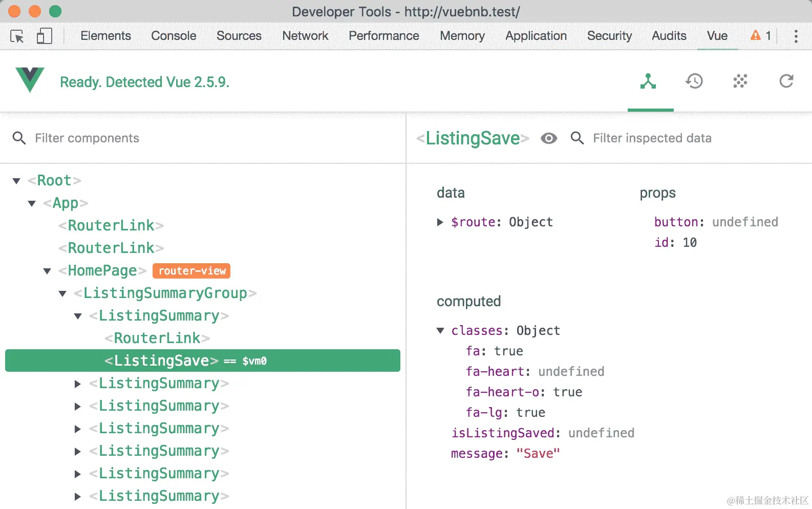
Task: Select the first RouterLink under App
Action: 111,225
